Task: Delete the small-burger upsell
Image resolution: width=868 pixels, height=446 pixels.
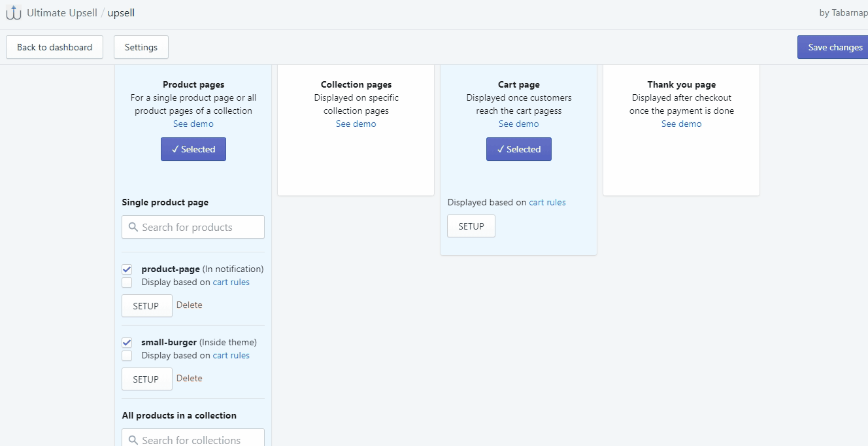Action: (189, 378)
